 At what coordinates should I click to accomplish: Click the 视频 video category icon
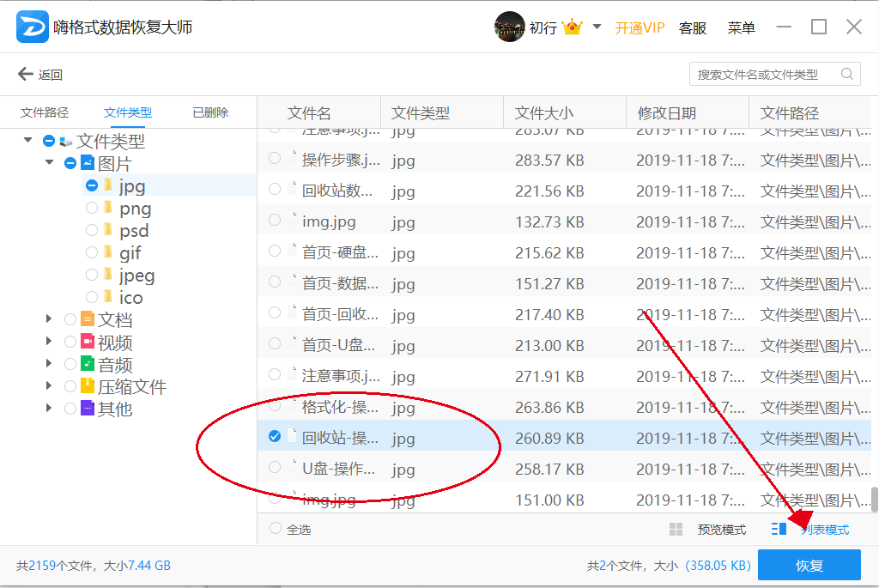[88, 342]
